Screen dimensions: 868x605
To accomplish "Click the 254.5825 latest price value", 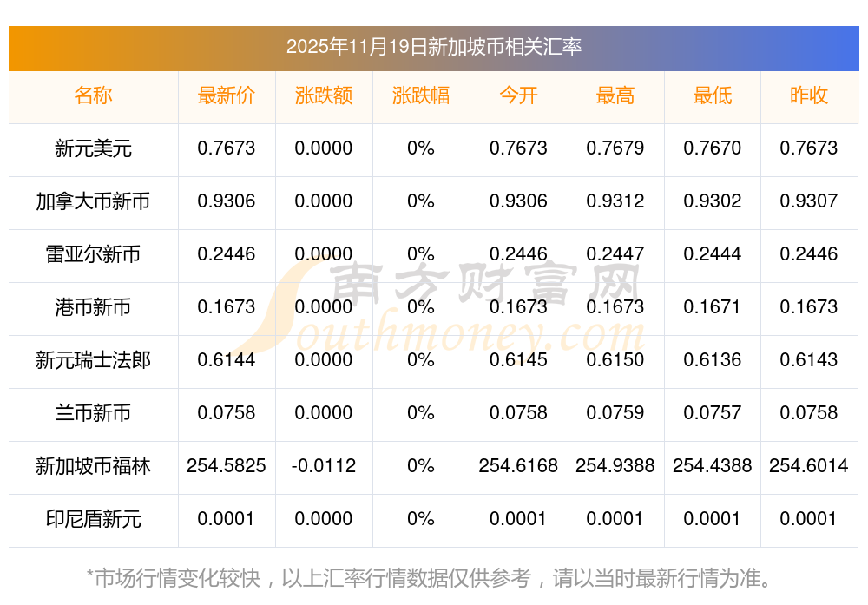I will coord(226,466).
